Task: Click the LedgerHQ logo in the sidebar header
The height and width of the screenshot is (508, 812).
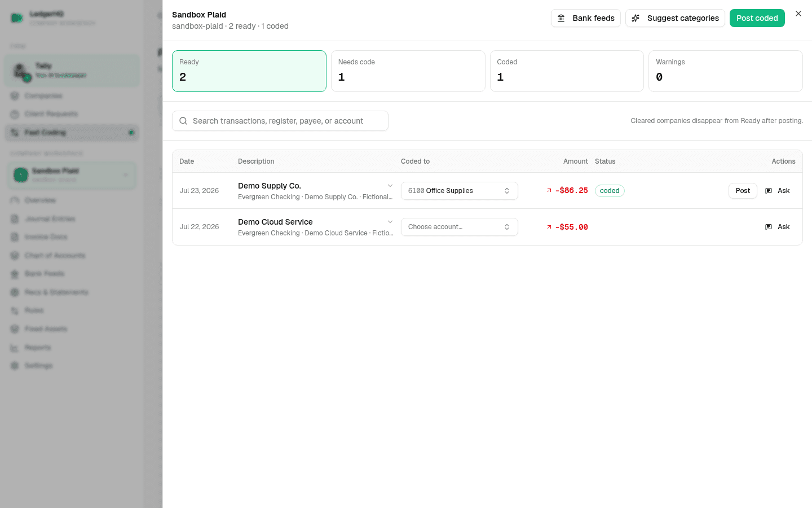Action: 17,18
